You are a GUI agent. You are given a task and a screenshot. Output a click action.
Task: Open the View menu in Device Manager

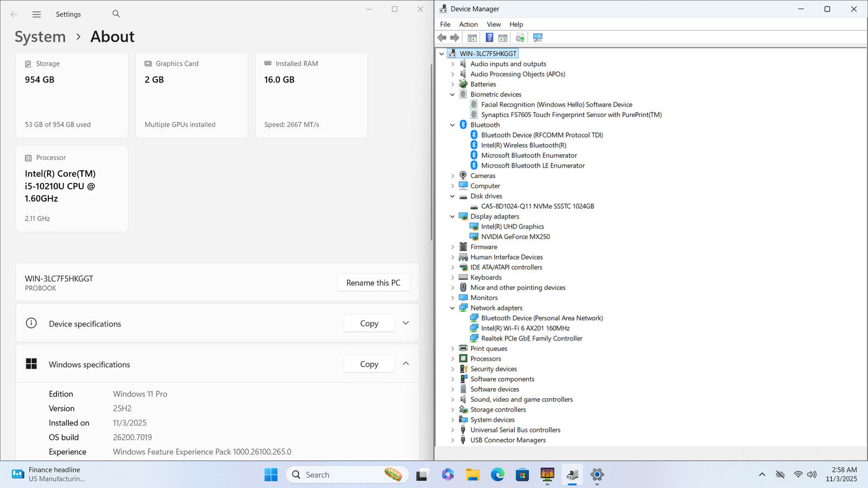point(494,24)
